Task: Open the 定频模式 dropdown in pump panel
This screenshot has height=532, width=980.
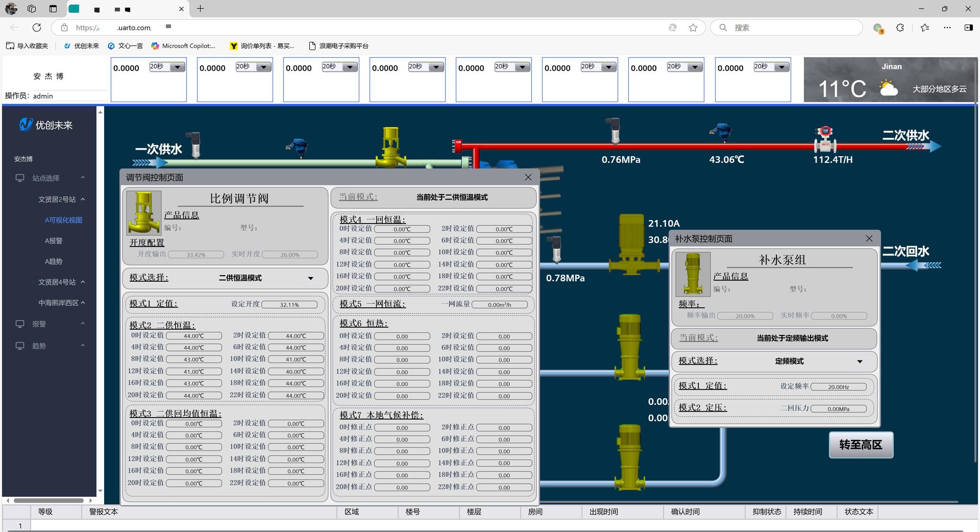Action: (x=860, y=361)
